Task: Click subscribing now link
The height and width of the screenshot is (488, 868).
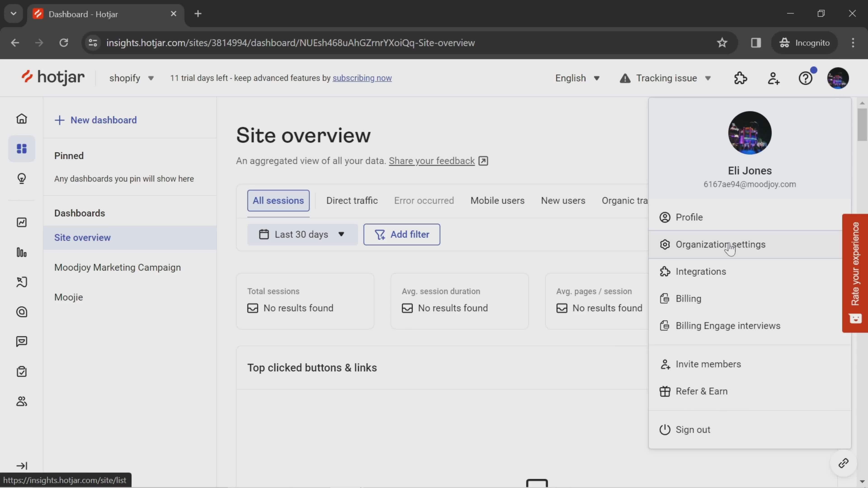Action: [x=362, y=77]
